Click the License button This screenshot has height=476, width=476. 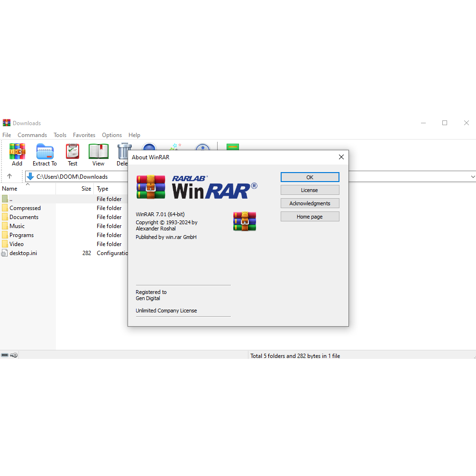click(x=310, y=190)
